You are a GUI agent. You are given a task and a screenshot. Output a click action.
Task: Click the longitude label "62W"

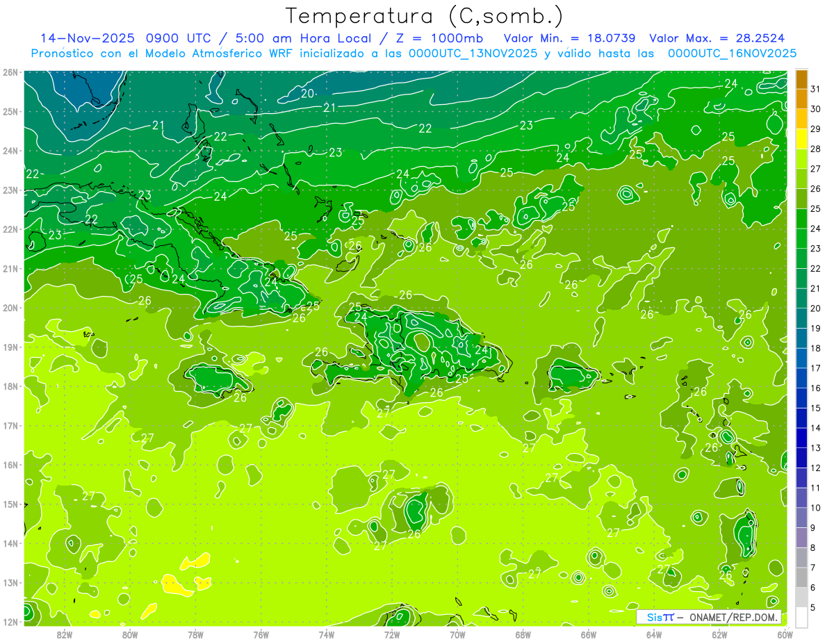tap(719, 634)
